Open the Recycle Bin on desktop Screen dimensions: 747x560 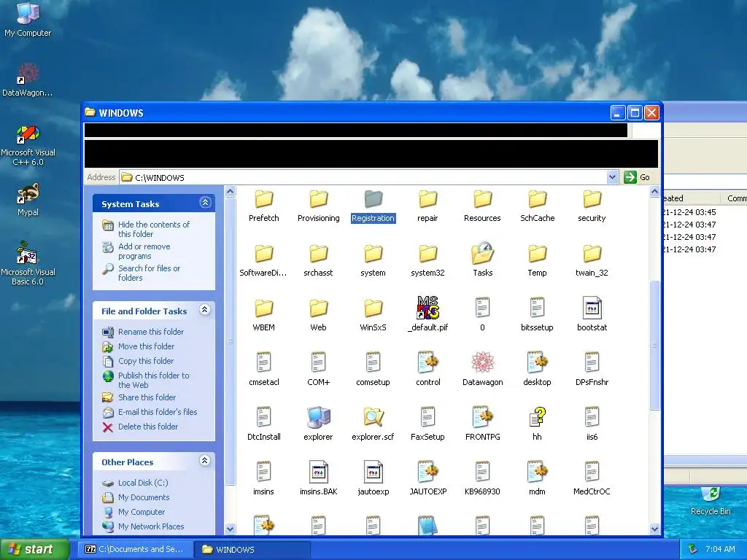[711, 500]
